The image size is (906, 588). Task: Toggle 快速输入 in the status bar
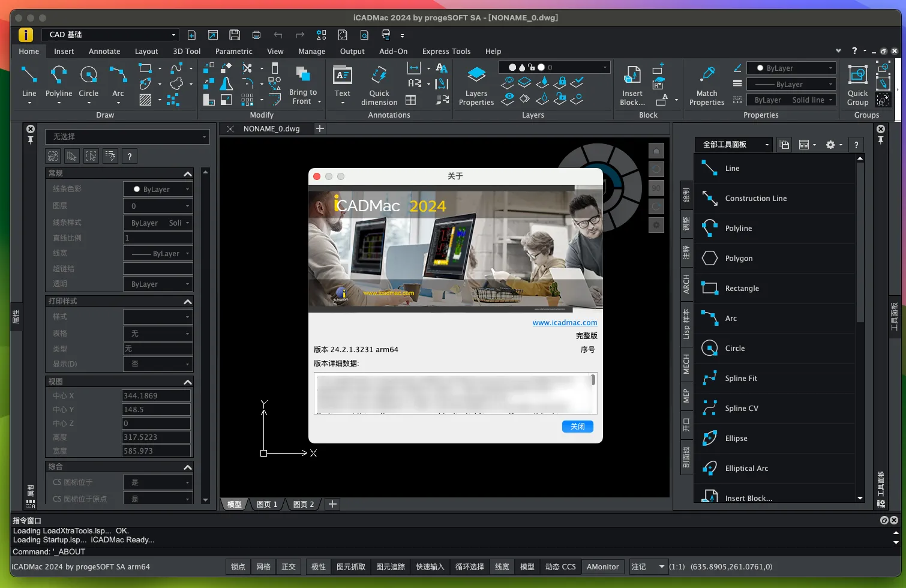(430, 567)
